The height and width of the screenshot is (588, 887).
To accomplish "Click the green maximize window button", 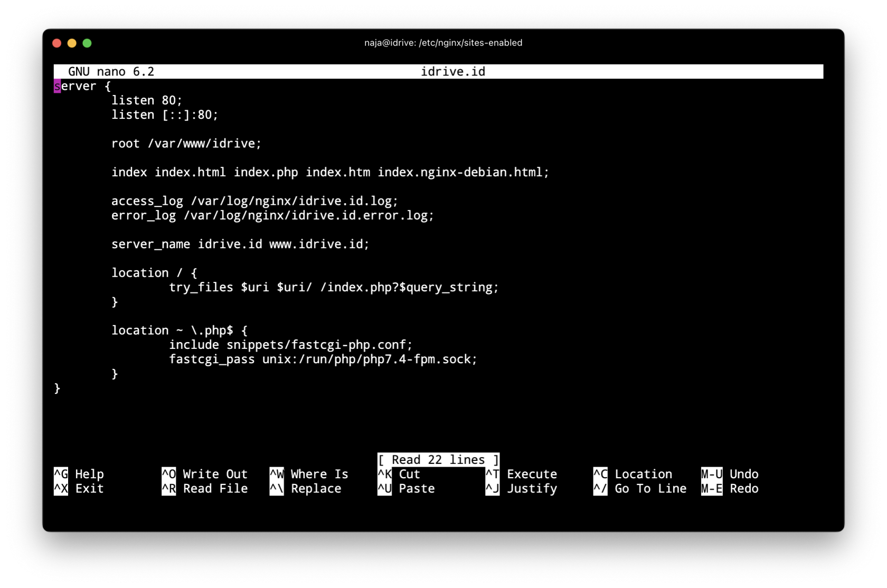I will (87, 43).
